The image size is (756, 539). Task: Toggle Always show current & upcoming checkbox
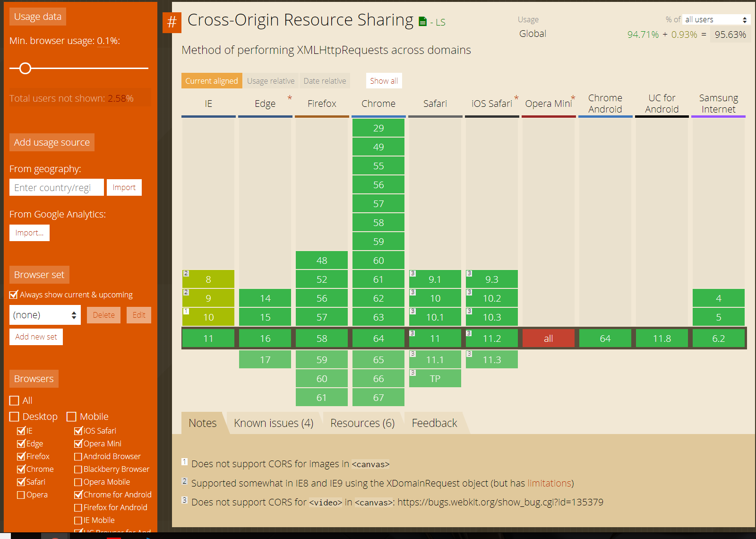pyautogui.click(x=14, y=295)
